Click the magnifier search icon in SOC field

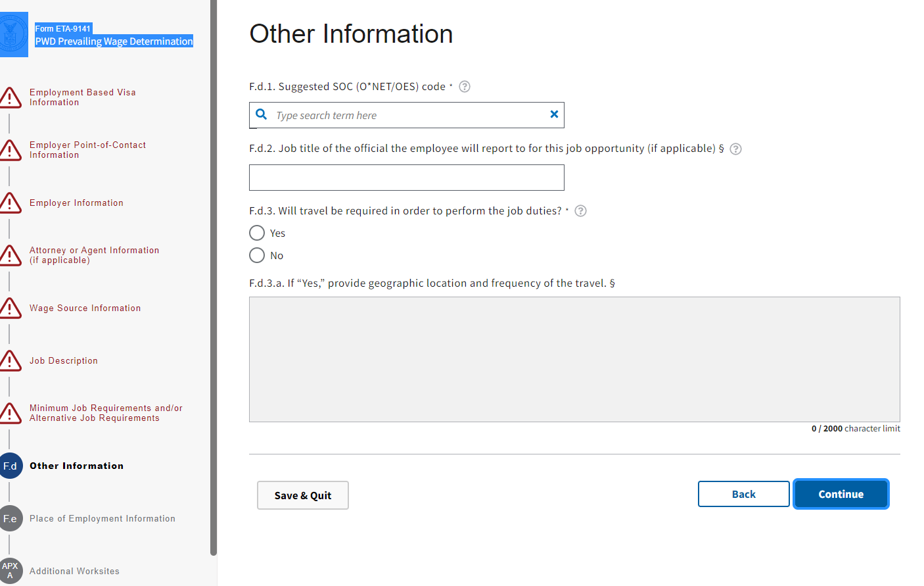(x=262, y=114)
